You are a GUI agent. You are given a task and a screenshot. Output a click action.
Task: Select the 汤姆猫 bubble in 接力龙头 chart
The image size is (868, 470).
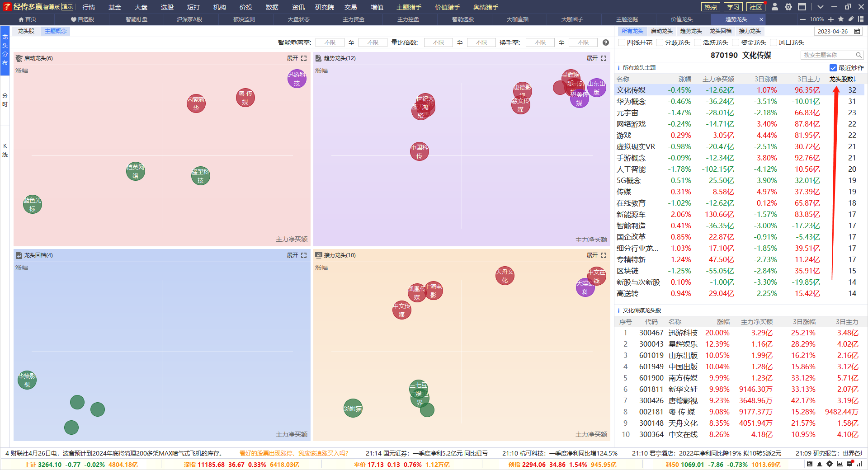click(x=353, y=408)
